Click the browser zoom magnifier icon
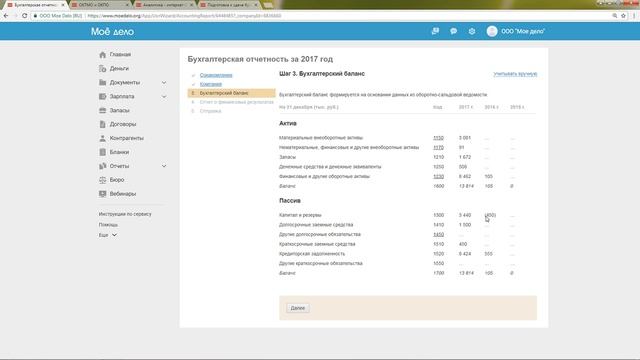 pyautogui.click(x=615, y=16)
